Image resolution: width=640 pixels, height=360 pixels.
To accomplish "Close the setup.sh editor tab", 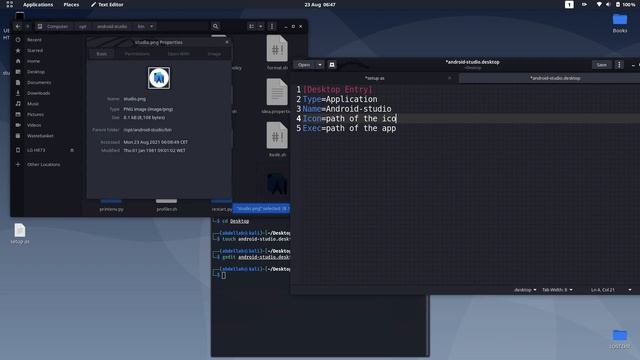I will click(x=450, y=78).
